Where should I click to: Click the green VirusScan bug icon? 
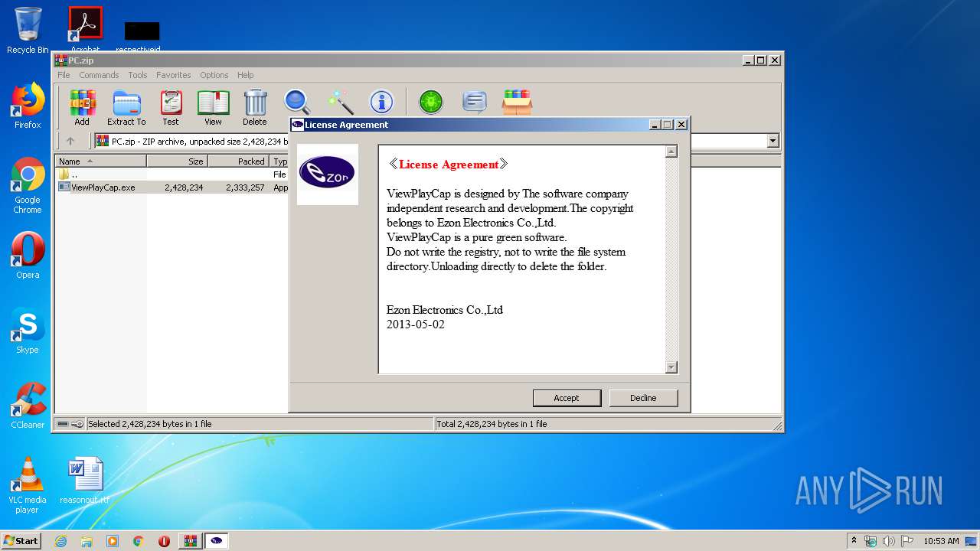click(431, 102)
